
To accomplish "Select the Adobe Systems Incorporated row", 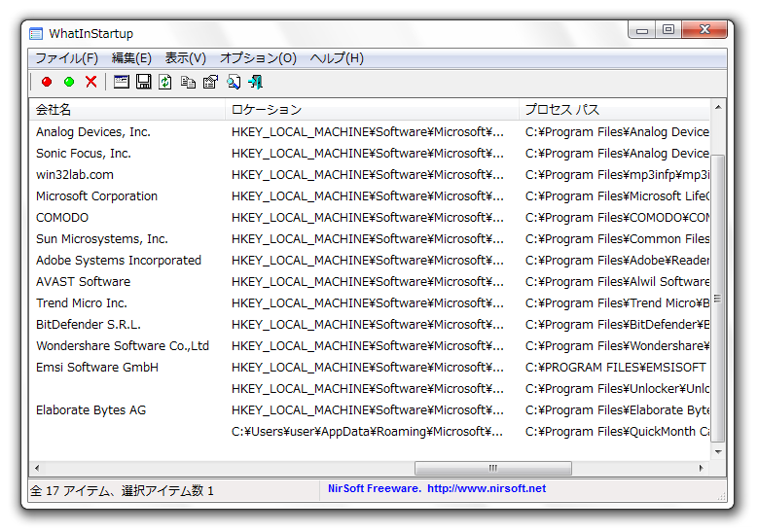I will (370, 260).
